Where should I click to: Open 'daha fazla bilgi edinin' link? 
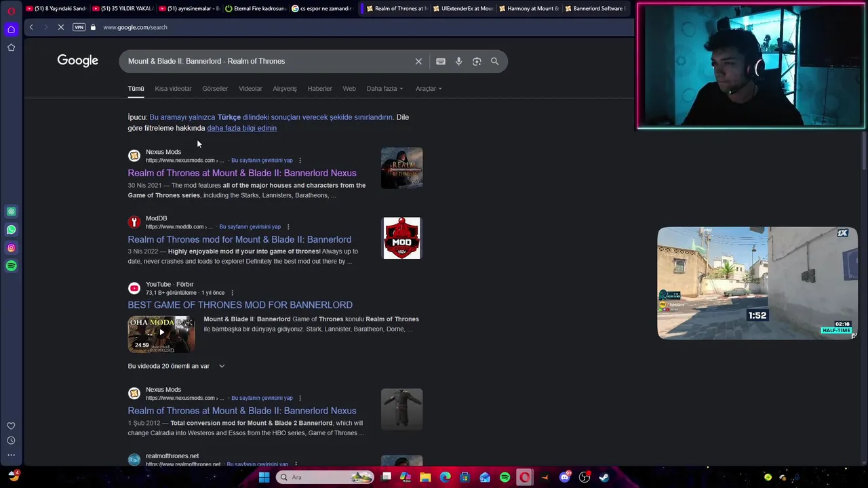pos(241,128)
